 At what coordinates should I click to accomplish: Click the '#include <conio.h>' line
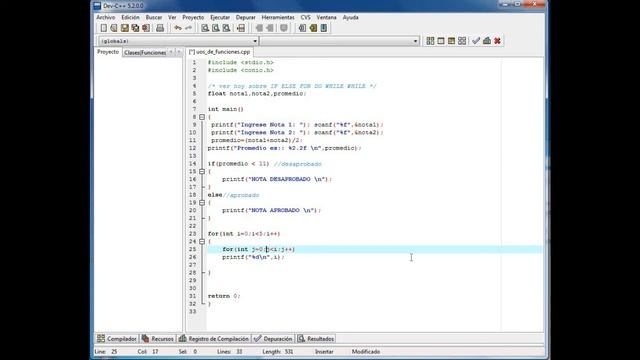tap(241, 70)
